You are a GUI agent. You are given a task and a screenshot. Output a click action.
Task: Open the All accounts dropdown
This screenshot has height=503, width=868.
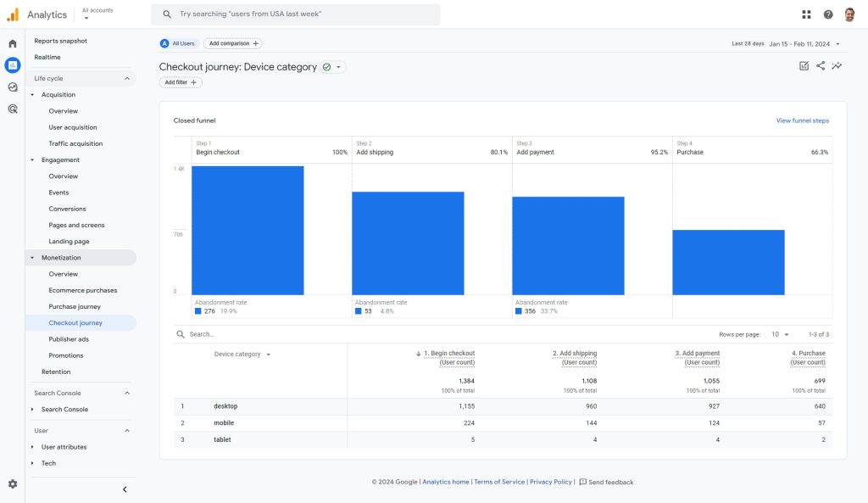(97, 14)
